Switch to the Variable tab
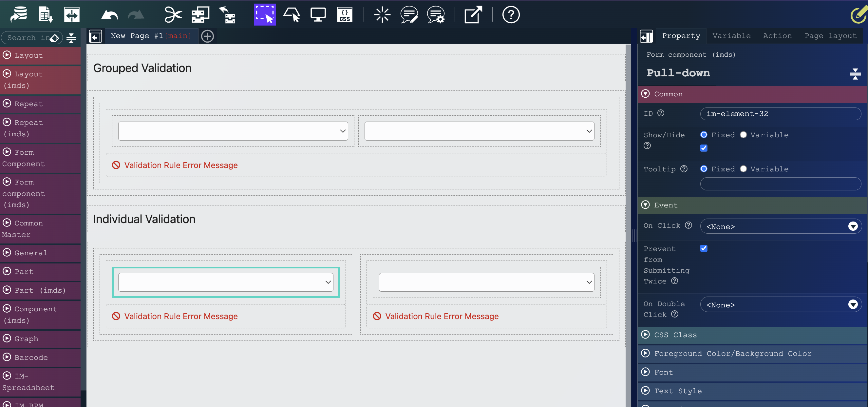 [731, 36]
